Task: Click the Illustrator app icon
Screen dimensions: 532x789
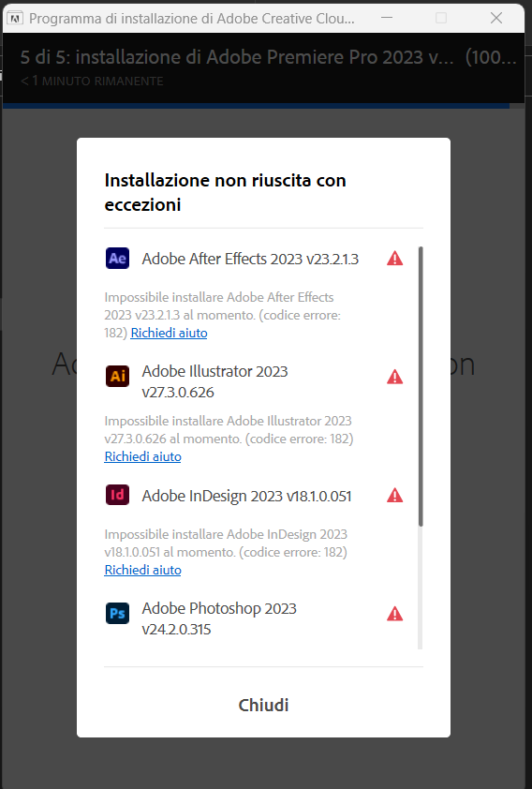Action: [x=117, y=376]
